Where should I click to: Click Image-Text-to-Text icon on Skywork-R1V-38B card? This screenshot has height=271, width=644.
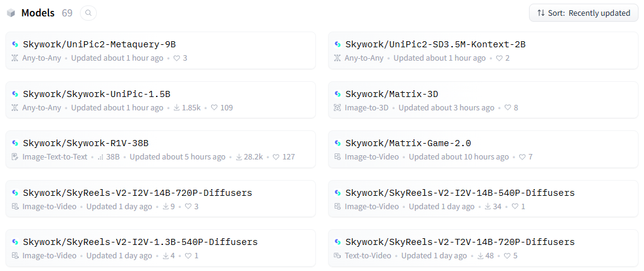pos(15,156)
